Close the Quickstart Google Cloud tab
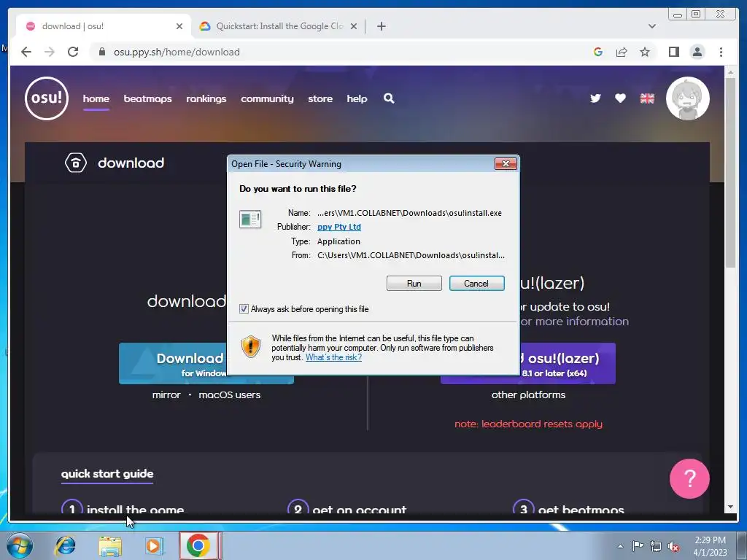Viewport: 747px width, 560px height. click(x=354, y=26)
